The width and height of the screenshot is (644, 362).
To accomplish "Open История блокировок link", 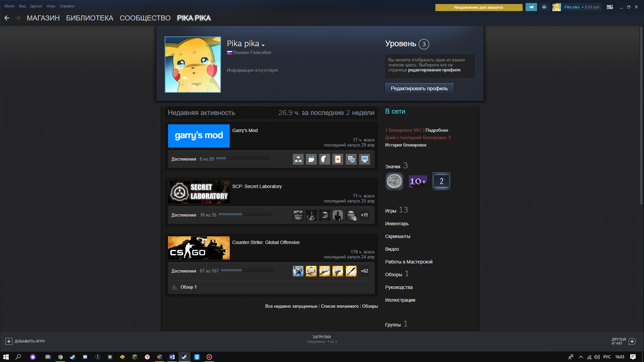I will (x=406, y=145).
